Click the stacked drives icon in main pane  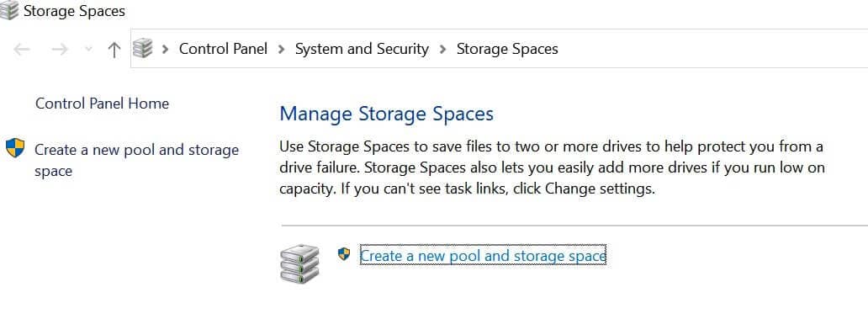(299, 263)
